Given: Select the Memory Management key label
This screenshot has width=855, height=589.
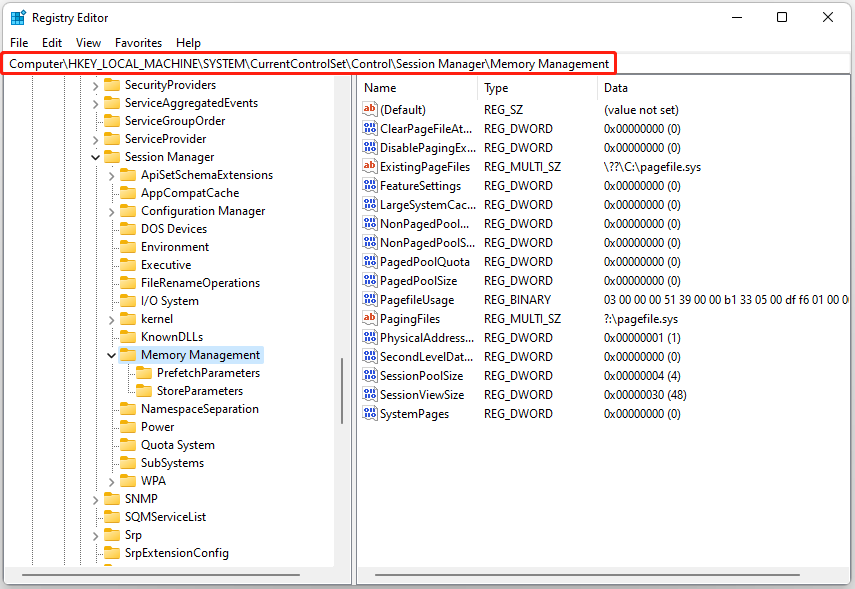Looking at the screenshot, I should tap(200, 355).
